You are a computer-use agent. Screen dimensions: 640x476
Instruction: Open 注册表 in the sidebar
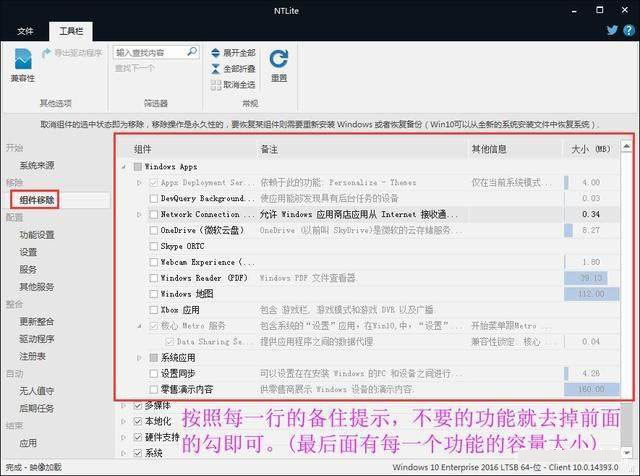32,356
